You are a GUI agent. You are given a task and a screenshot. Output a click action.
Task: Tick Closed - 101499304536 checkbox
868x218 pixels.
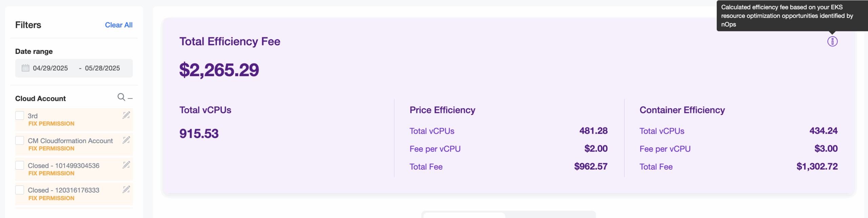(x=20, y=165)
